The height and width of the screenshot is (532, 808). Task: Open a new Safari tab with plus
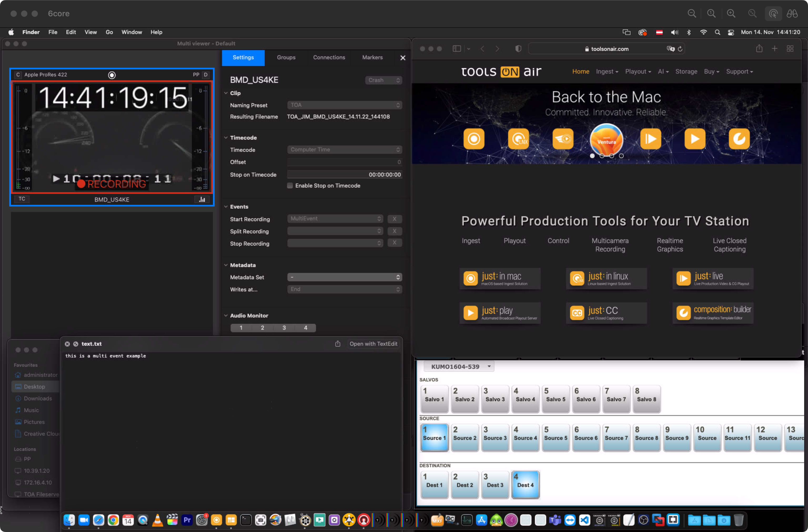click(x=774, y=49)
